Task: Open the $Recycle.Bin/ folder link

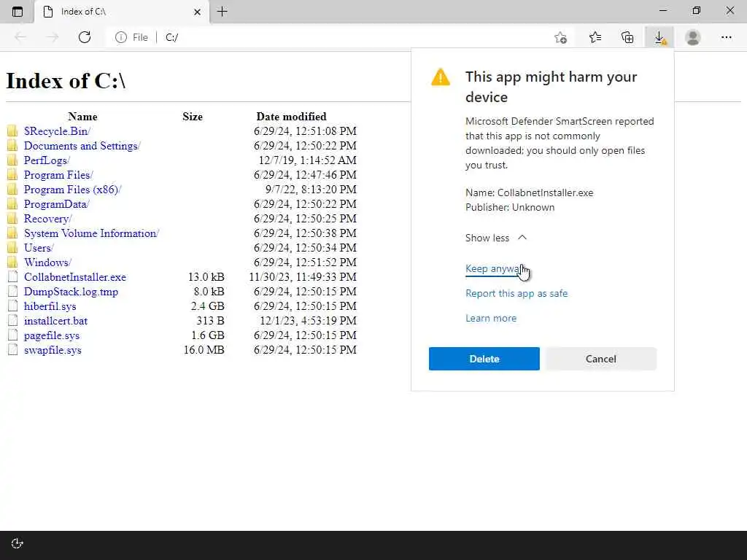Action: point(57,131)
